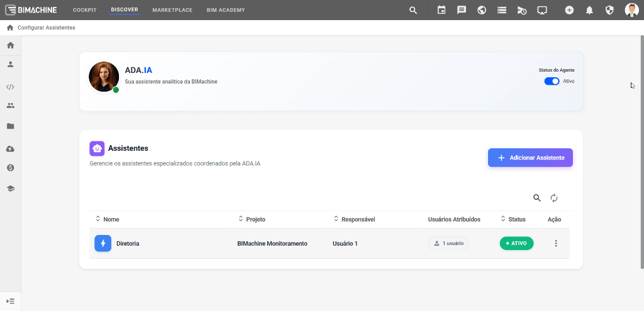
Task: Click the dollar sign sidebar icon
Action: [10, 168]
